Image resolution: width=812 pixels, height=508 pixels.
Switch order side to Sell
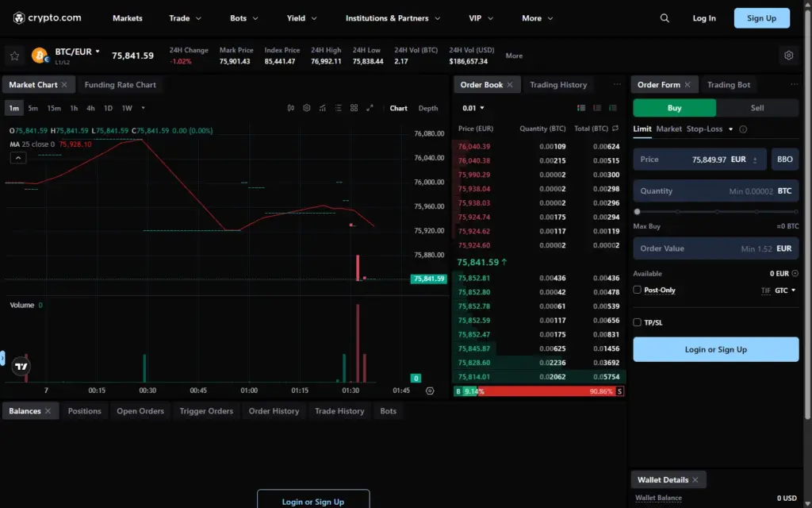757,108
